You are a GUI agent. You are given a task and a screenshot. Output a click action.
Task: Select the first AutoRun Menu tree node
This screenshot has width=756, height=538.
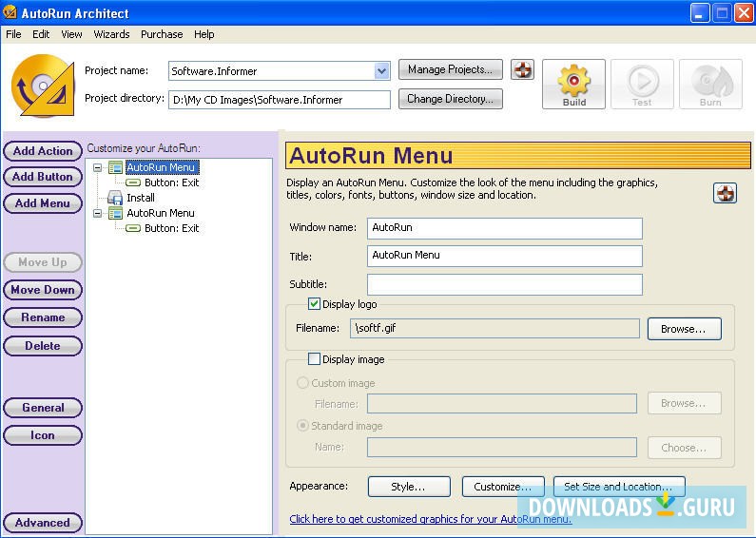click(162, 167)
